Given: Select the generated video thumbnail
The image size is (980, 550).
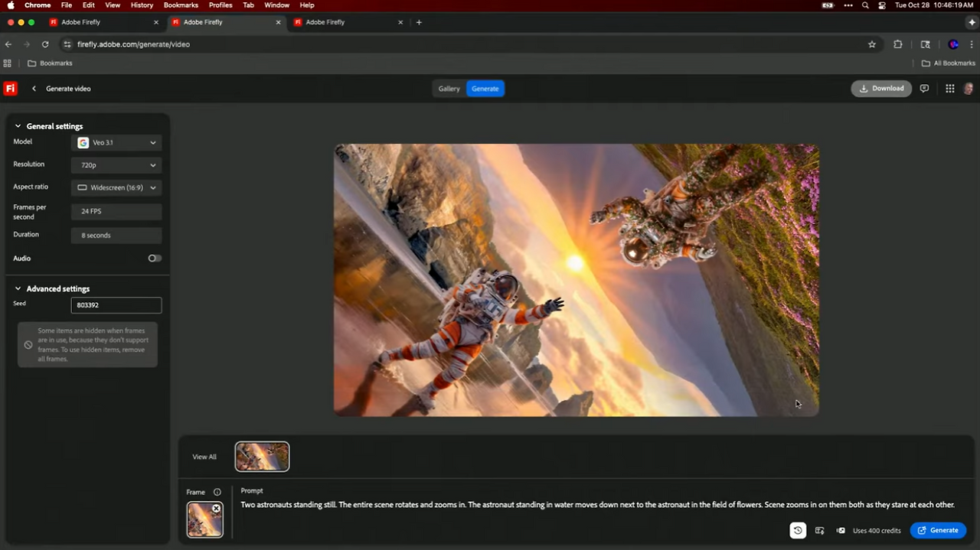Looking at the screenshot, I should [x=263, y=457].
